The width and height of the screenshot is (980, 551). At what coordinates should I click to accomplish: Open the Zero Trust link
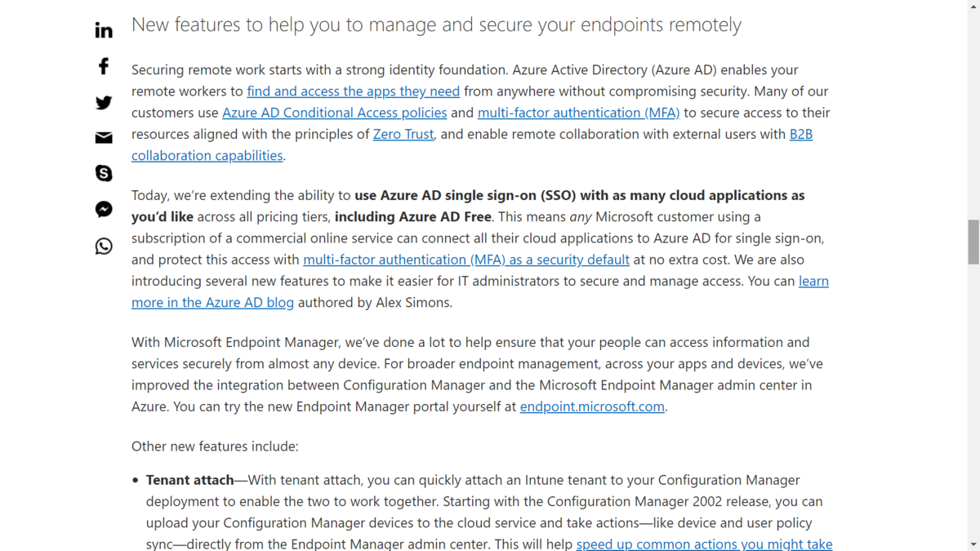403,134
